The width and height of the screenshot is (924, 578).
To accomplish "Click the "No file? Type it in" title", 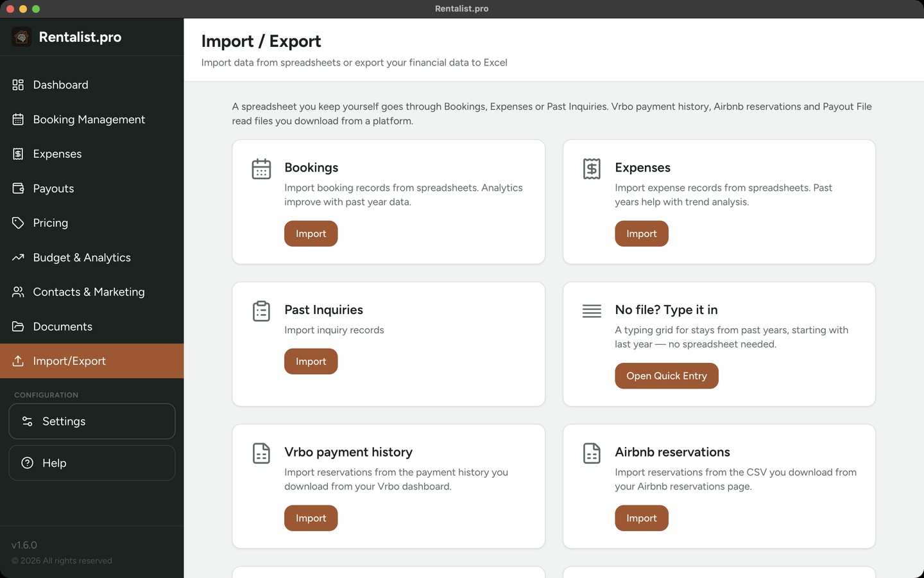I will pos(666,310).
